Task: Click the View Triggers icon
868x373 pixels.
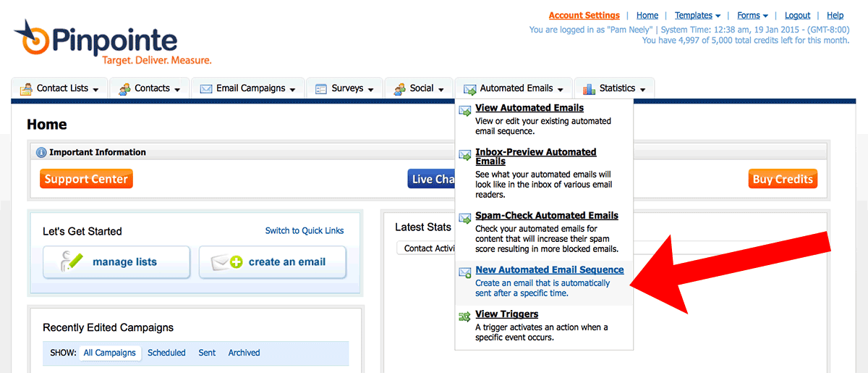Action: click(x=465, y=317)
